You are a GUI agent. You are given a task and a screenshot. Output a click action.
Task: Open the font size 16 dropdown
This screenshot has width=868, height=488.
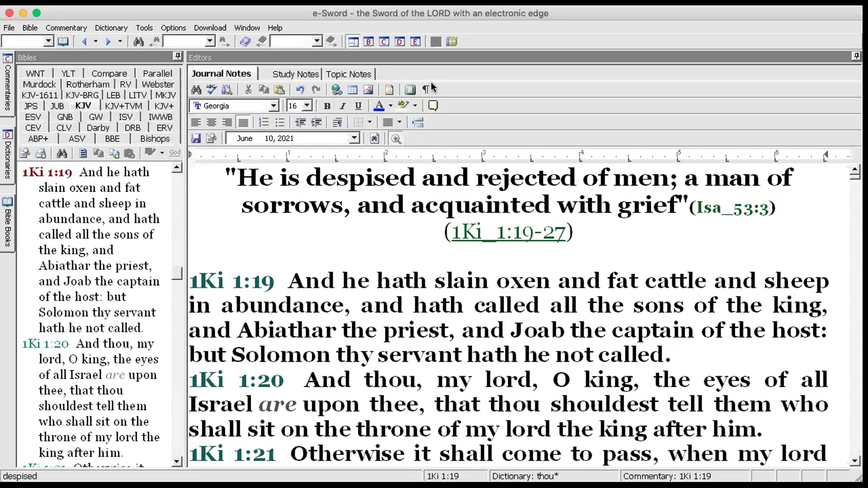click(x=307, y=106)
